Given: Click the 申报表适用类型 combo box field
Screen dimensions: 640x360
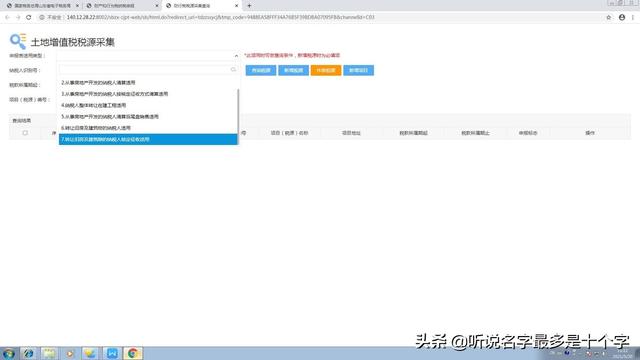Looking at the screenshot, I should [x=149, y=56].
